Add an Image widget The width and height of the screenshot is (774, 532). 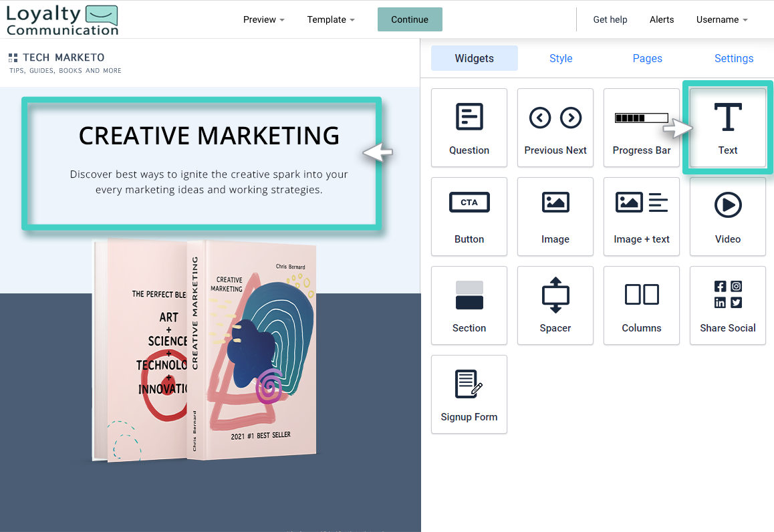[555, 217]
